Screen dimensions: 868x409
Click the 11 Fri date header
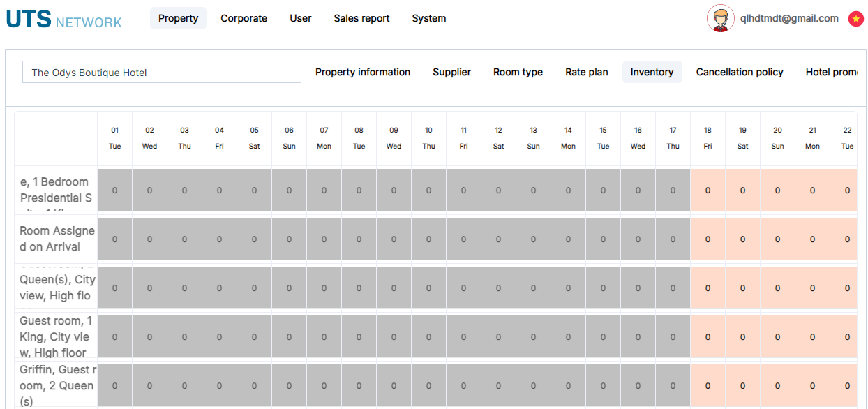pyautogui.click(x=464, y=138)
